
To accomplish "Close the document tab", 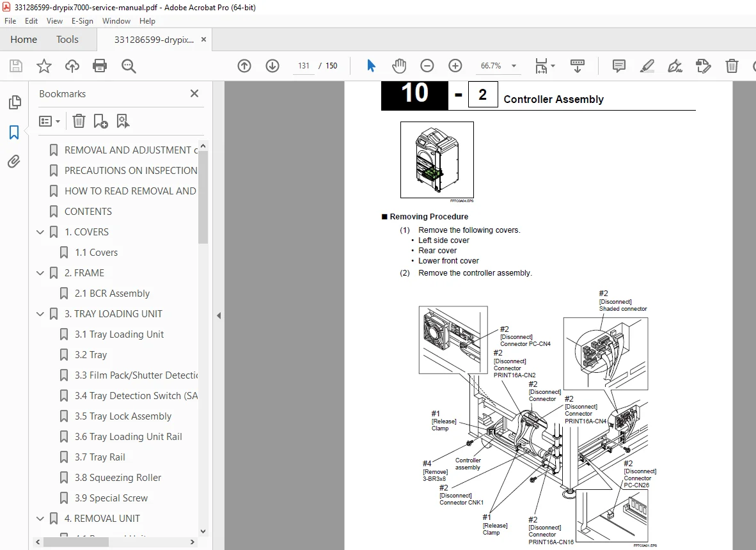I will [203, 40].
